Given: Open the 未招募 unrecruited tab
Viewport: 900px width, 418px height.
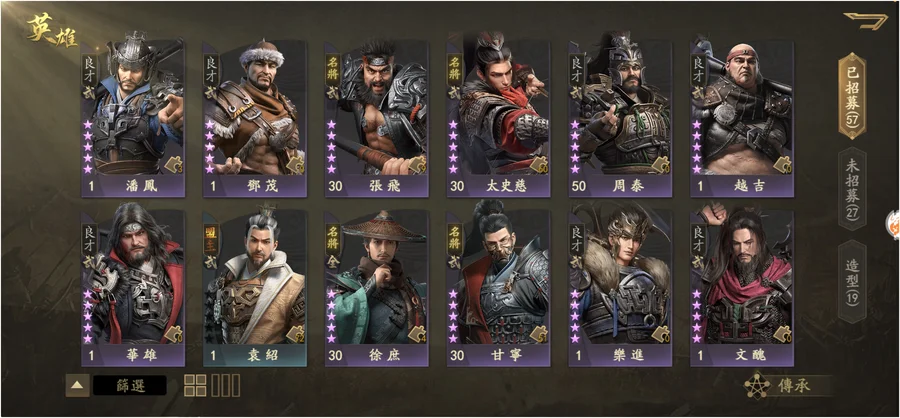Looking at the screenshot, I should (x=852, y=189).
